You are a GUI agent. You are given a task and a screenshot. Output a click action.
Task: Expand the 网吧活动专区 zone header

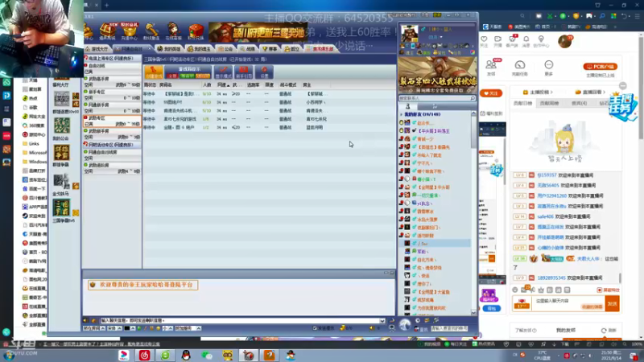point(112,145)
